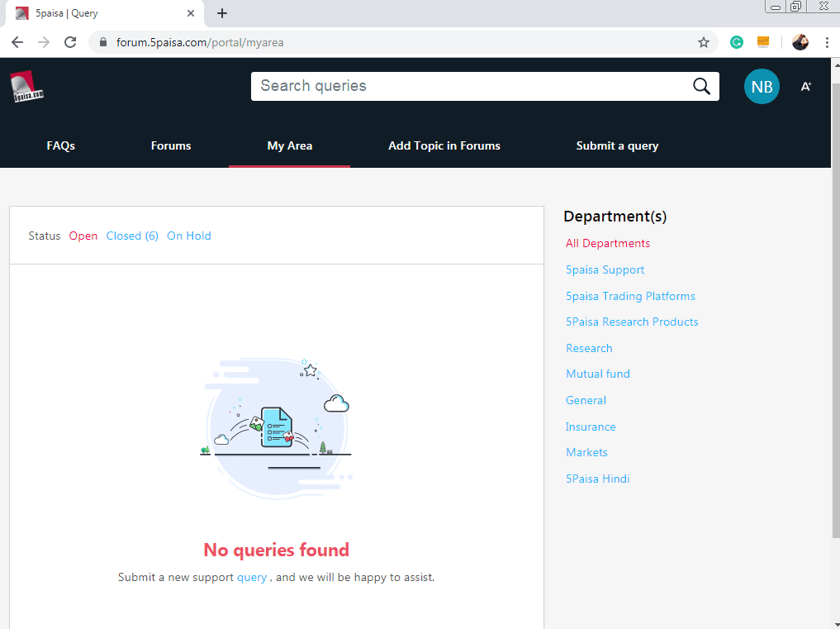Image resolution: width=840 pixels, height=629 pixels.
Task: Minimize the Chrome window
Action: click(775, 7)
